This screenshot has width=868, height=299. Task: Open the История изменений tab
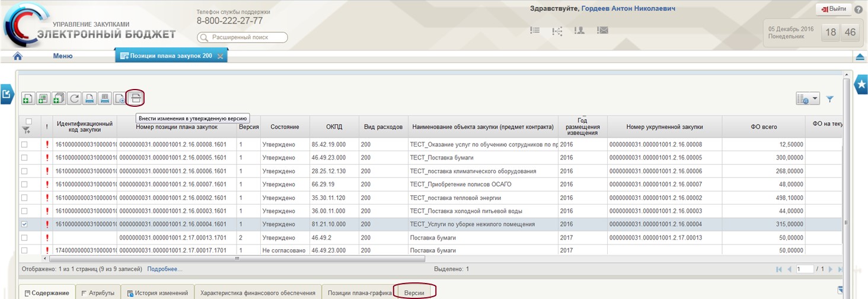(x=157, y=292)
